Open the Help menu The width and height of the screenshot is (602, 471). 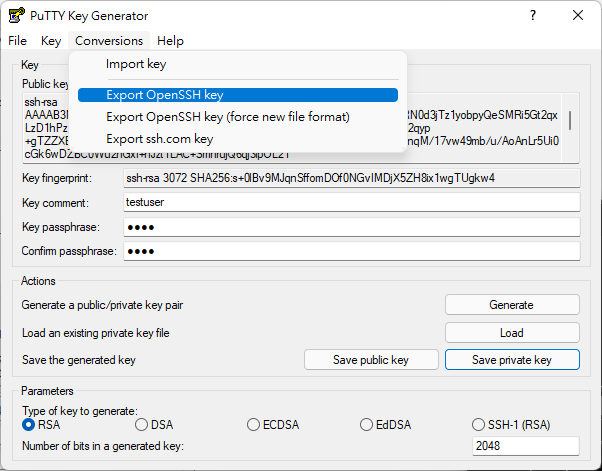(170, 41)
